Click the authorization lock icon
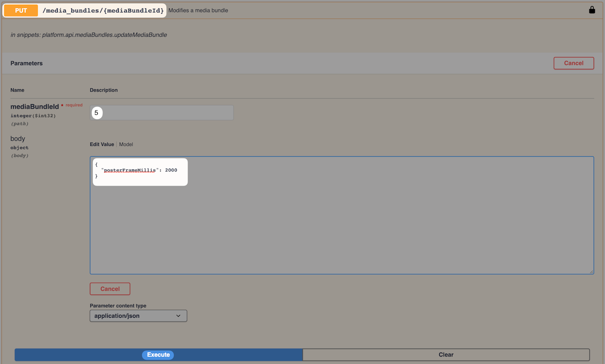 pos(592,10)
